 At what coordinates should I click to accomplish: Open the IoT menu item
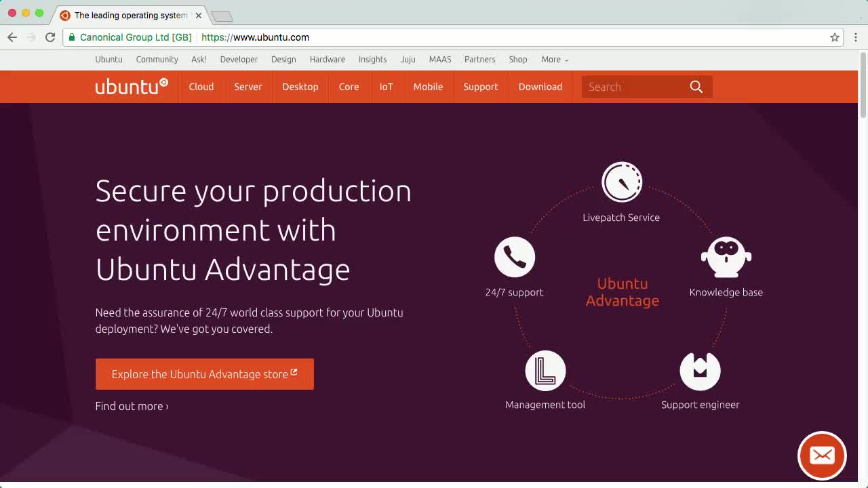(x=387, y=87)
